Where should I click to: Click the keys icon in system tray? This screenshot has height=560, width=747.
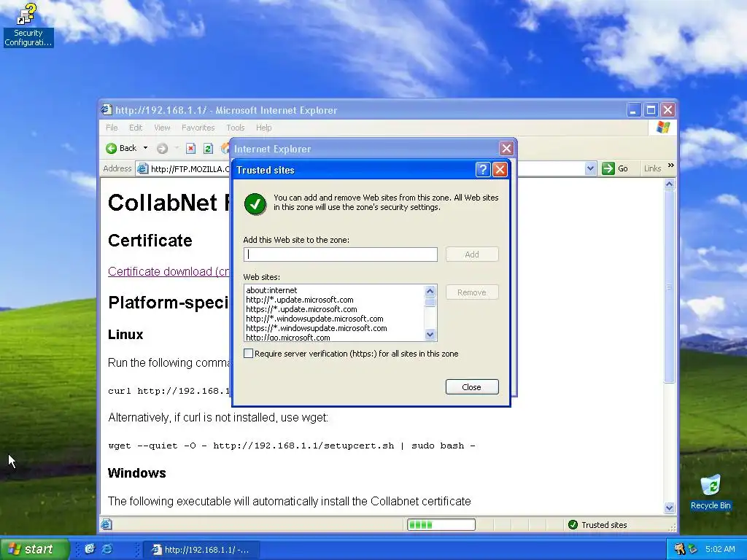[679, 549]
